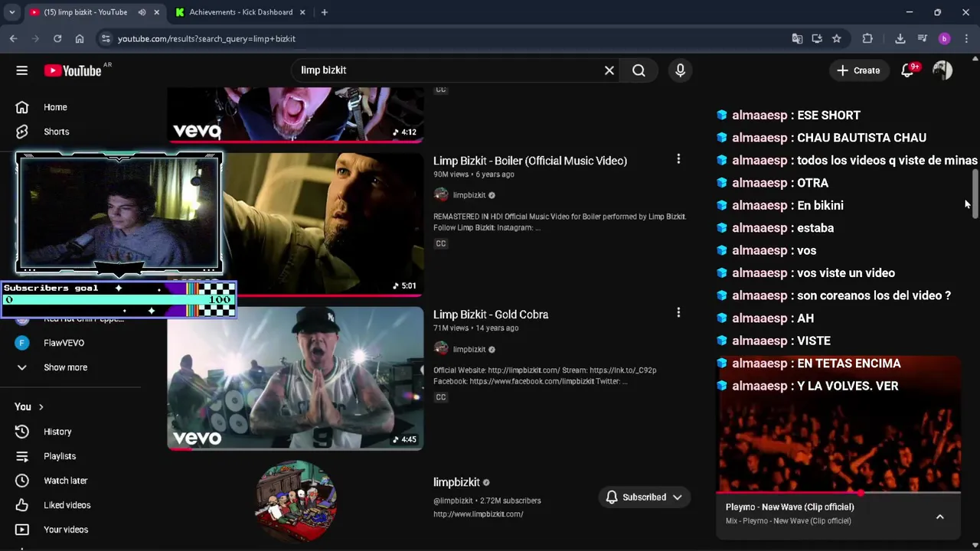
Task: Switch to the limp bizkit - YouTube tab
Action: point(86,12)
